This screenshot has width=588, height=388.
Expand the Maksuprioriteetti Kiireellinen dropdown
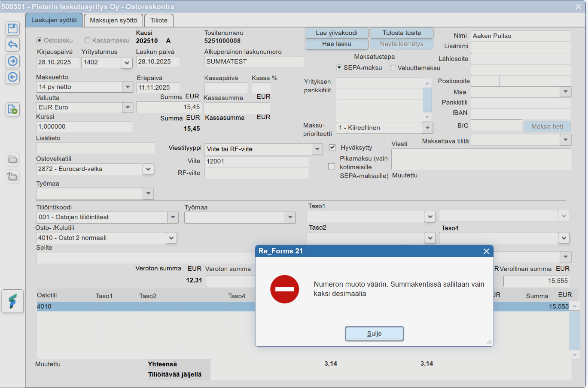427,128
